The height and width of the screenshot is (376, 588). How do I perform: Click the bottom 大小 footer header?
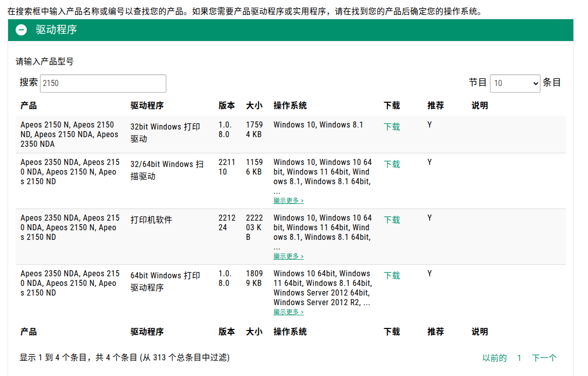[254, 332]
